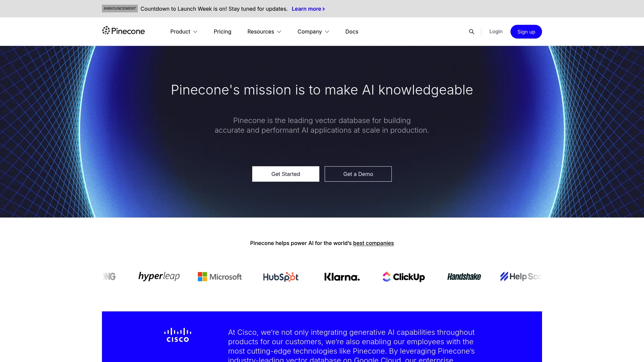Click the Get Started button

point(286,174)
